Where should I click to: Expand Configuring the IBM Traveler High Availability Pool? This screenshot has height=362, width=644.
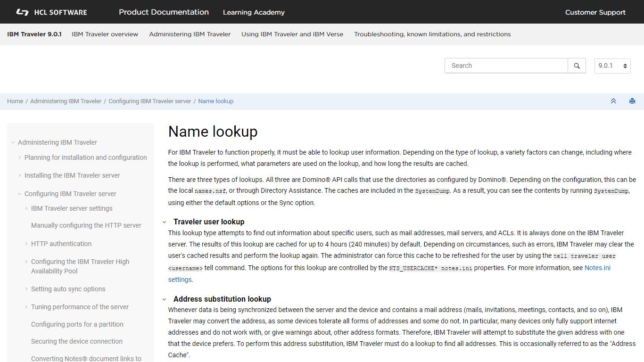pos(26,262)
